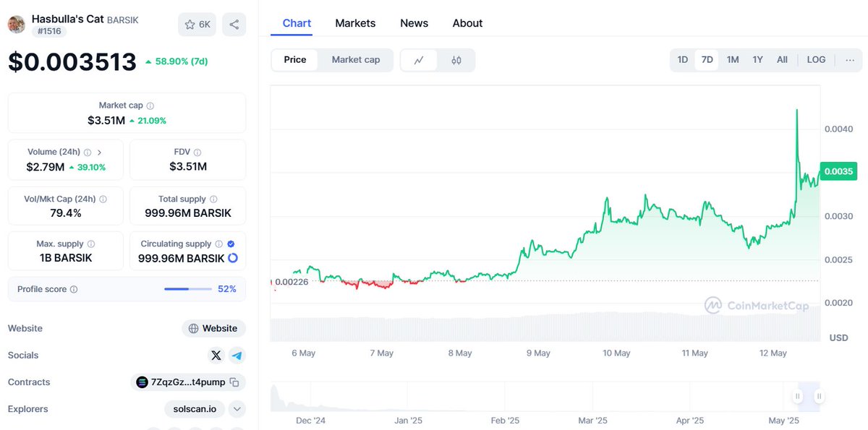This screenshot has height=430, width=868.
Task: Click the historical overview mini chart
Action: pyautogui.click(x=545, y=396)
